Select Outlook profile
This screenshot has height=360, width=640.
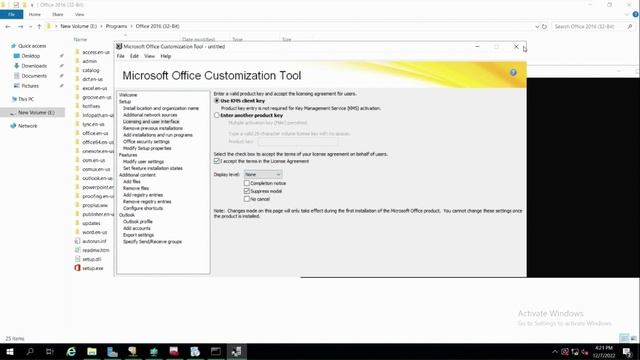[x=138, y=222]
